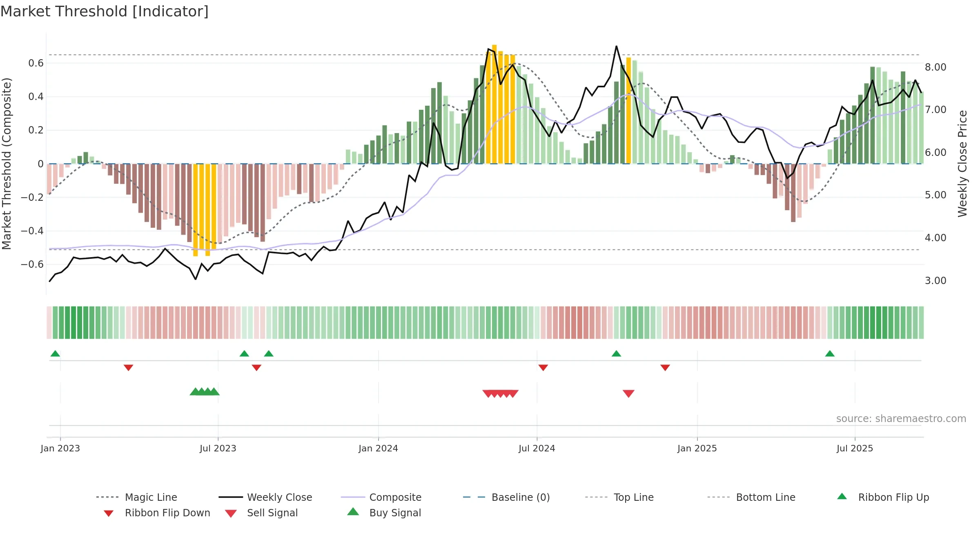Toggle the Baseline (0) legend entry

tap(506, 497)
